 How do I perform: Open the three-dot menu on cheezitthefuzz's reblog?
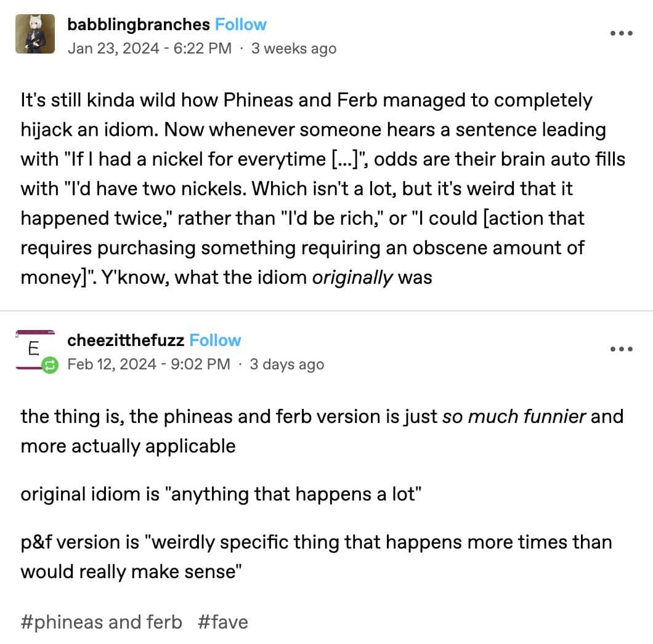point(621,348)
